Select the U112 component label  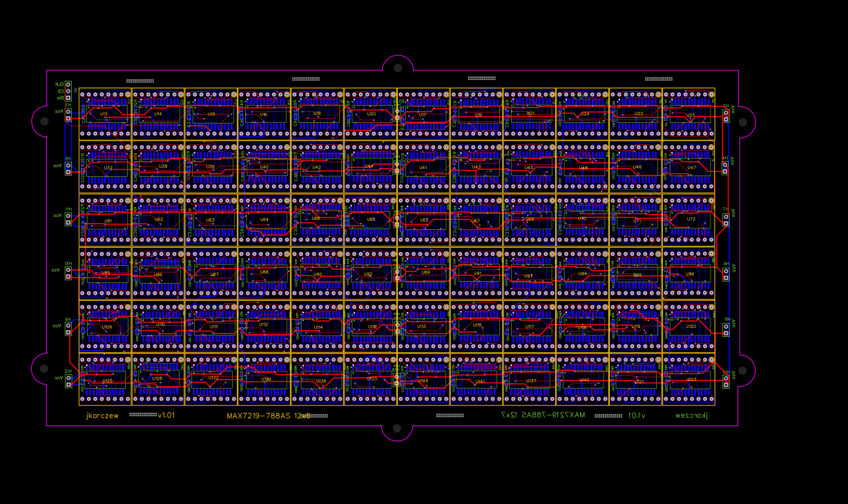[263, 324]
